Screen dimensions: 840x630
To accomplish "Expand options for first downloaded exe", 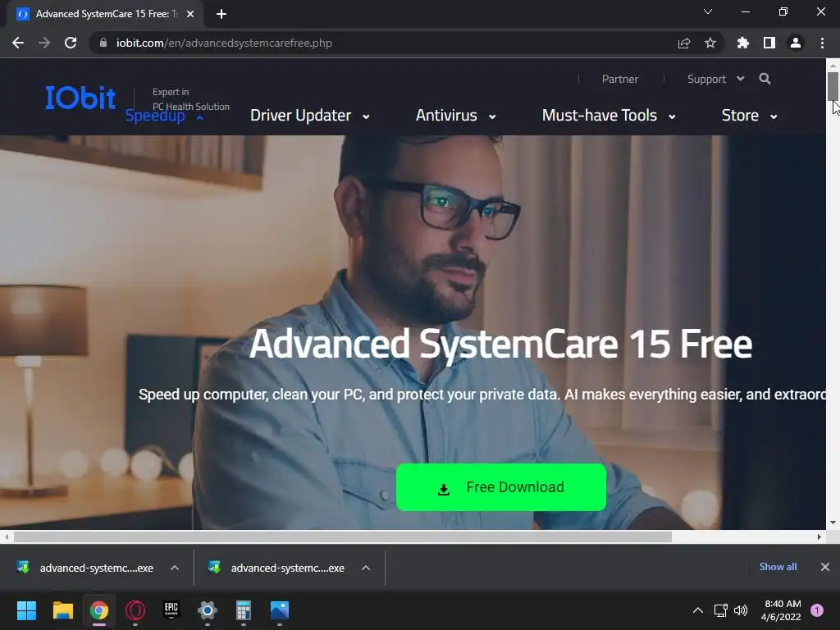I will pos(175,568).
